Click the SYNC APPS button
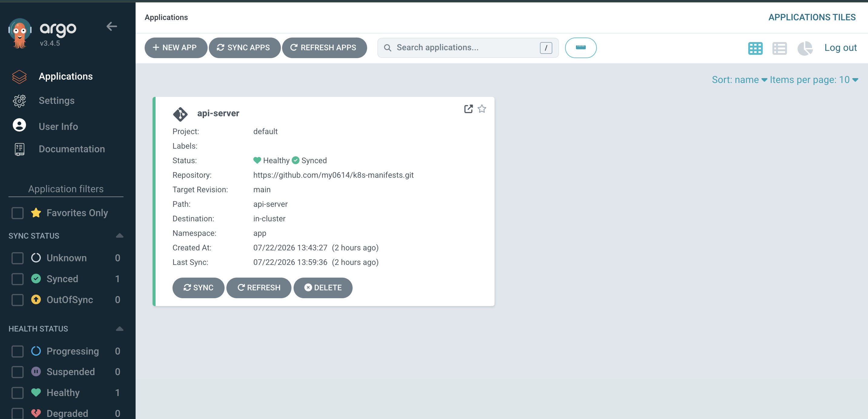This screenshot has height=419, width=868. coord(244,48)
